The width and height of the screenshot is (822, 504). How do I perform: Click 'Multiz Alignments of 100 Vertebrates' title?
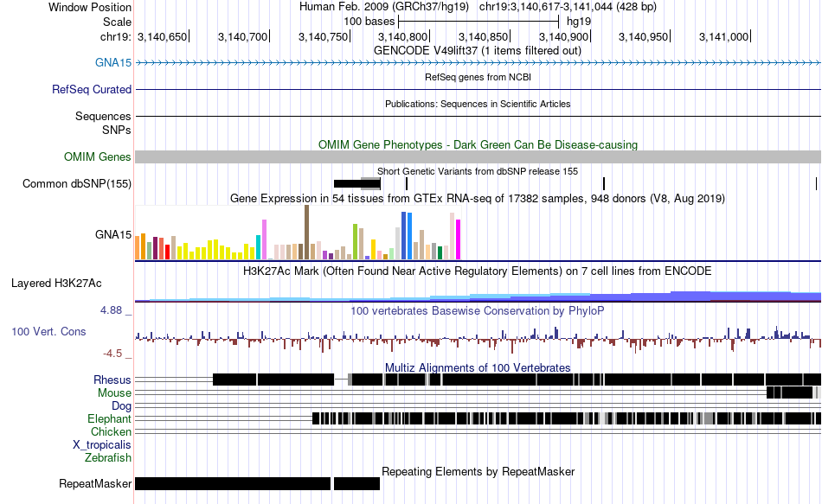[x=478, y=367]
